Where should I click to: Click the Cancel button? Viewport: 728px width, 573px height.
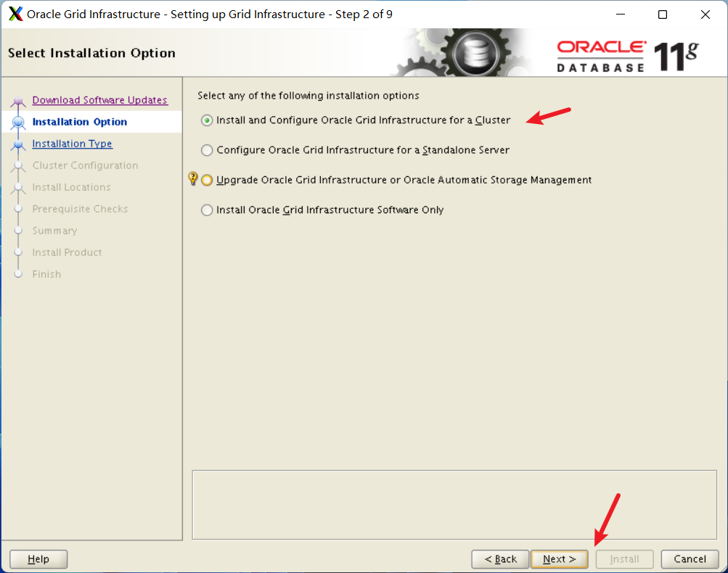pos(690,559)
